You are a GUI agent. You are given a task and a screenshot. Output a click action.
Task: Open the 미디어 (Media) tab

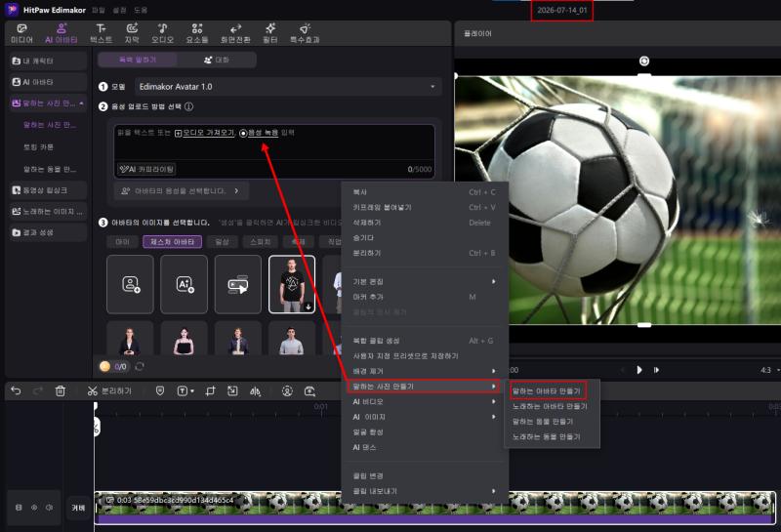coord(21,33)
